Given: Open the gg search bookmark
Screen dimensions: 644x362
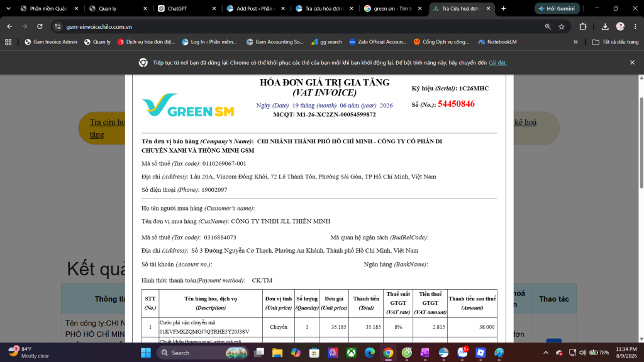Looking at the screenshot, I should (x=326, y=42).
